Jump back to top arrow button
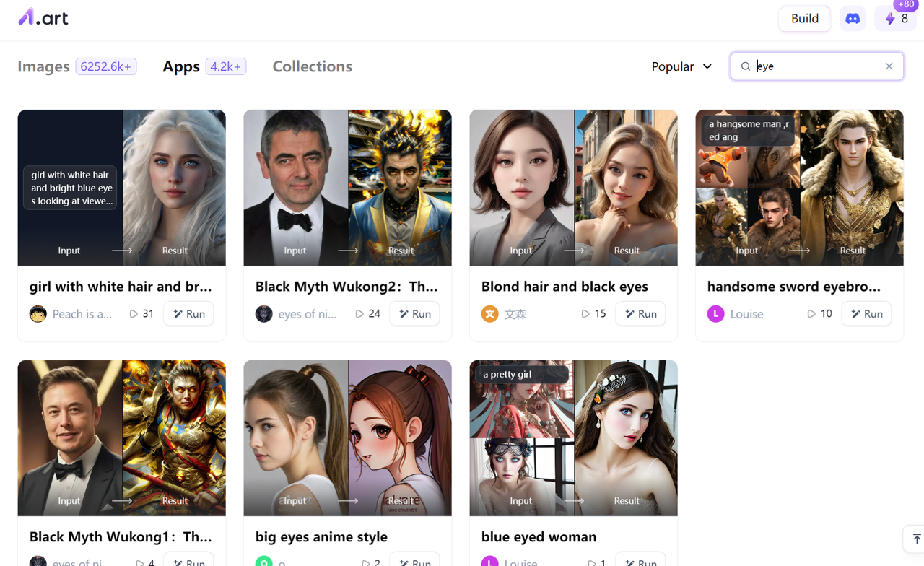The image size is (924, 566). 916,539
